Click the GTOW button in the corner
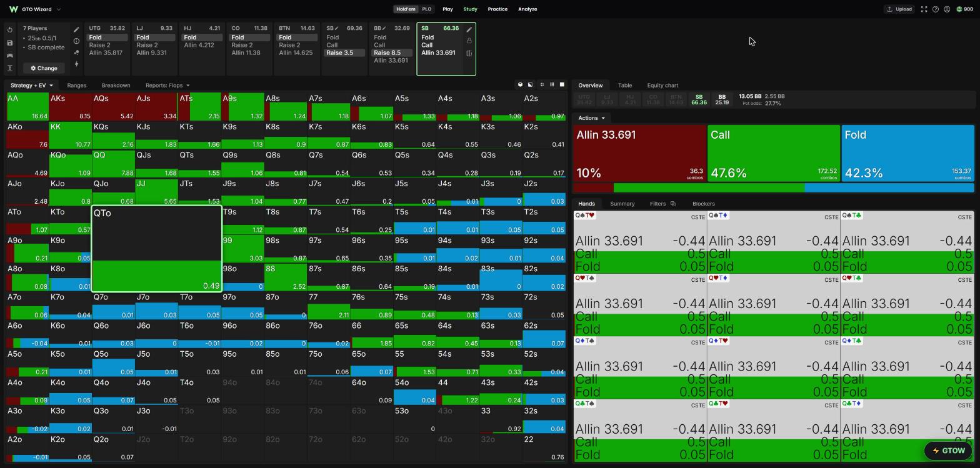Screen dimensions: 980x468 click(x=948, y=451)
